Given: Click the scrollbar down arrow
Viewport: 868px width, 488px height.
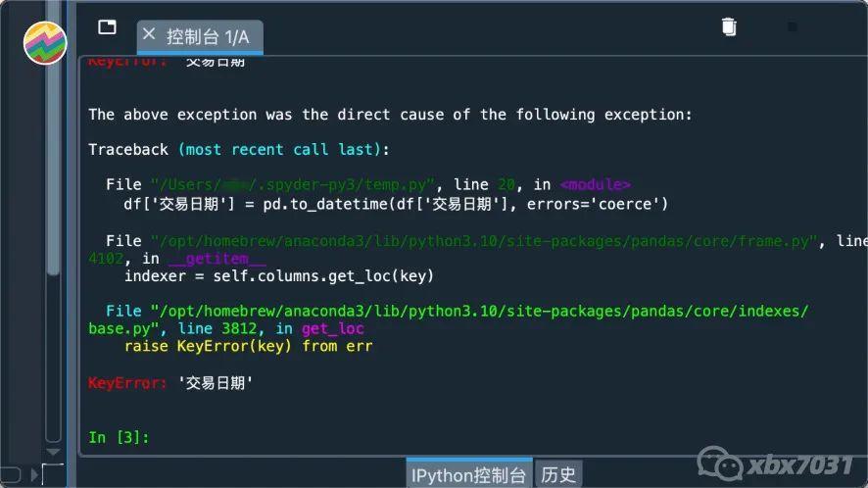Looking at the screenshot, I should (x=54, y=453).
